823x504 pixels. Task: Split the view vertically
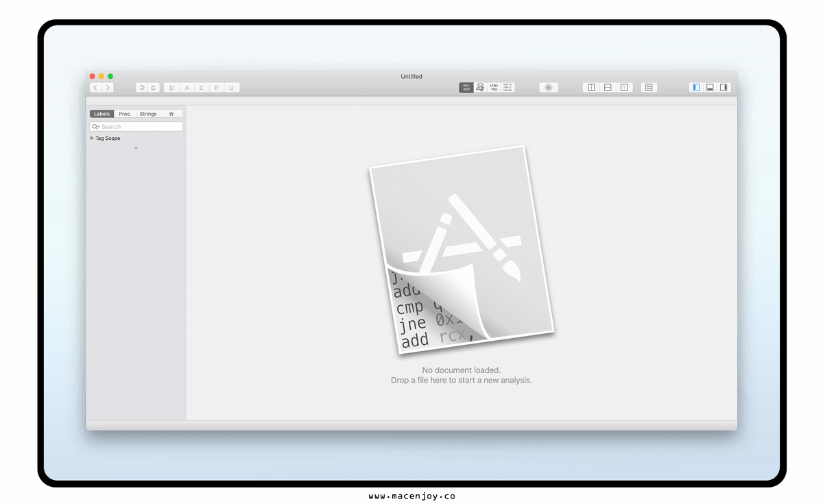click(591, 88)
